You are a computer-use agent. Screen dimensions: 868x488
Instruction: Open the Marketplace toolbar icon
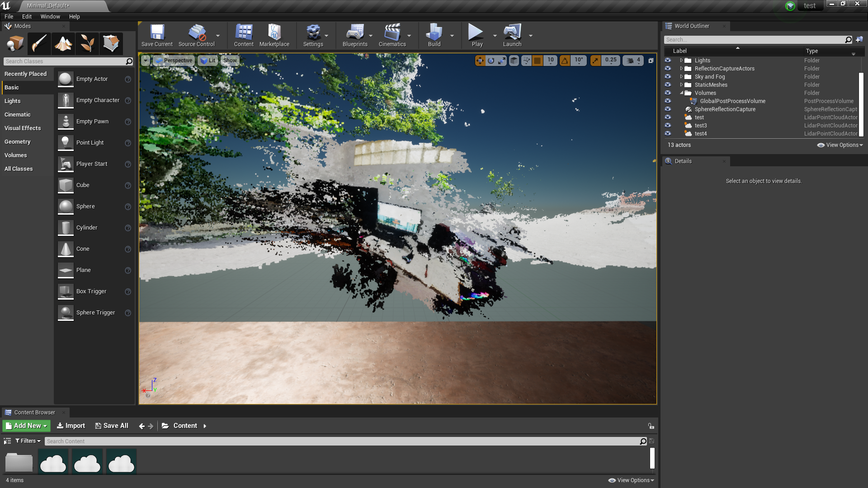tap(274, 36)
